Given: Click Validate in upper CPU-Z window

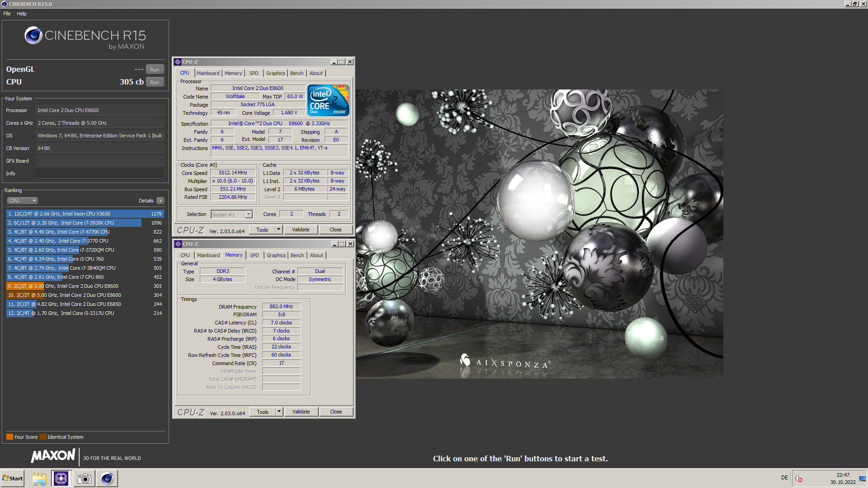Looking at the screenshot, I should (301, 230).
